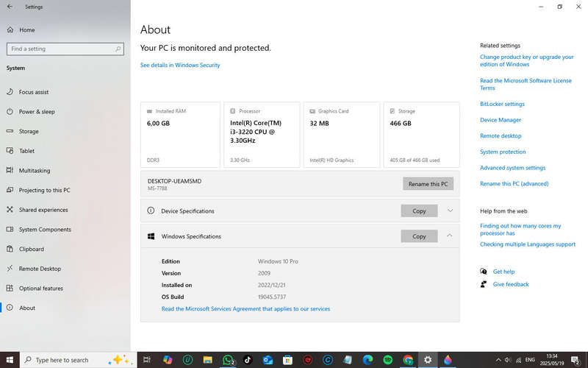
Task: Open Checking multiple Languages support link
Action: coord(528,244)
